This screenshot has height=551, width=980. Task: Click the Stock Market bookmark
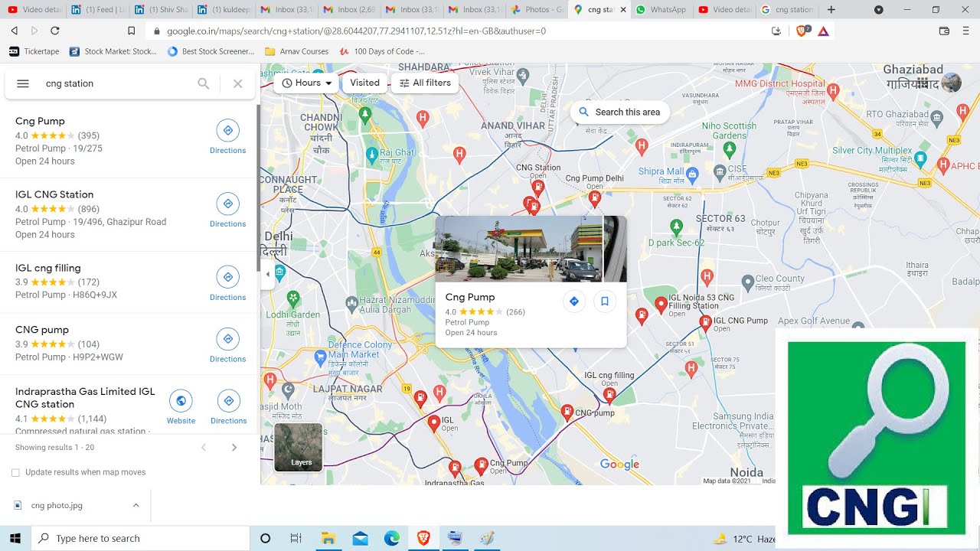coord(113,51)
